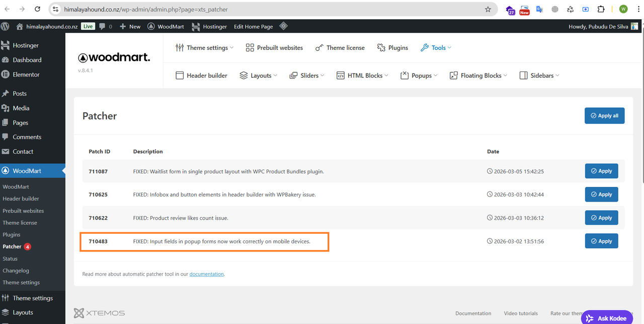644x324 pixels.
Task: Open Header builder in the second navigation row
Action: 201,76
